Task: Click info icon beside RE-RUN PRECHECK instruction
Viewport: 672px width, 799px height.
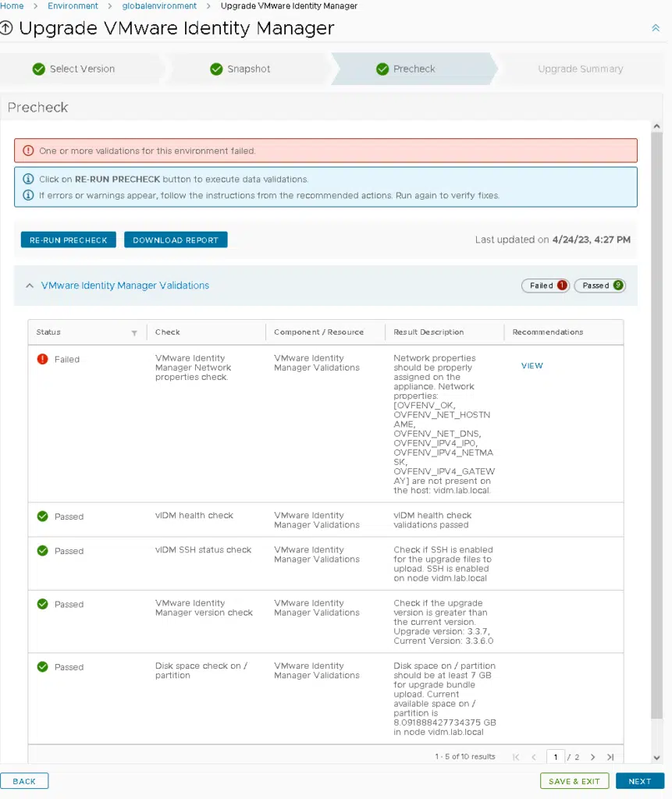Action: pyautogui.click(x=29, y=179)
